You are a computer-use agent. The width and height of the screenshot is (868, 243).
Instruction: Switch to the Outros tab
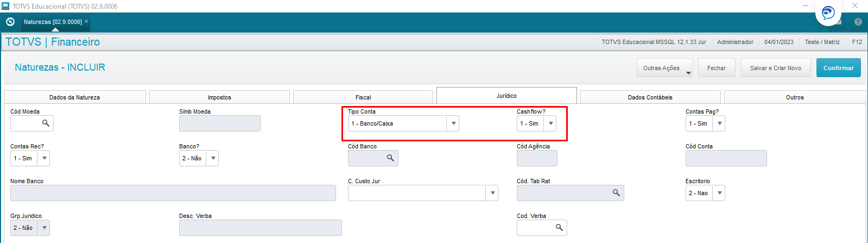(795, 97)
